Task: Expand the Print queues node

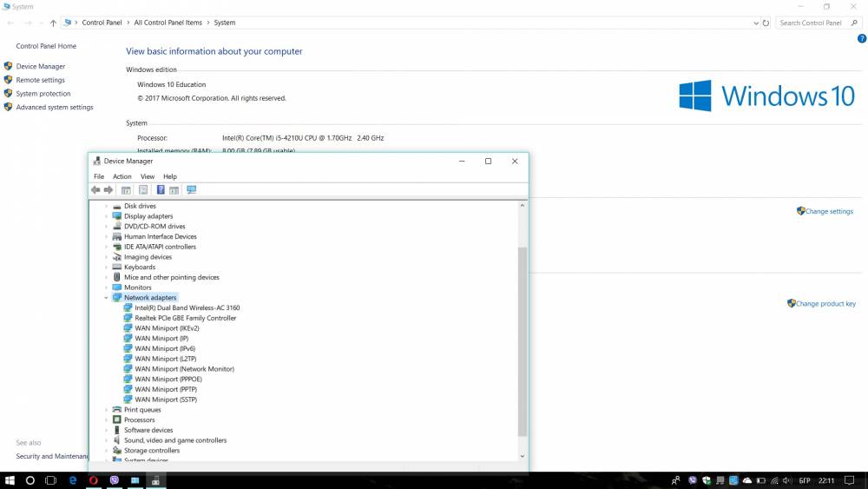Action: click(106, 410)
